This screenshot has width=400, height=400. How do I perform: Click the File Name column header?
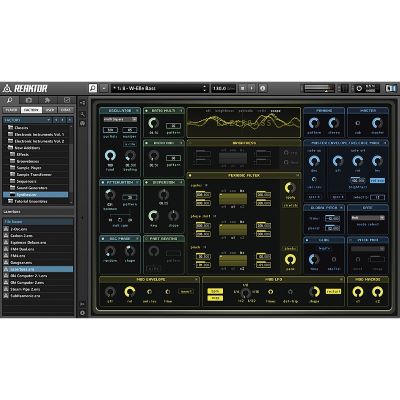point(38,222)
